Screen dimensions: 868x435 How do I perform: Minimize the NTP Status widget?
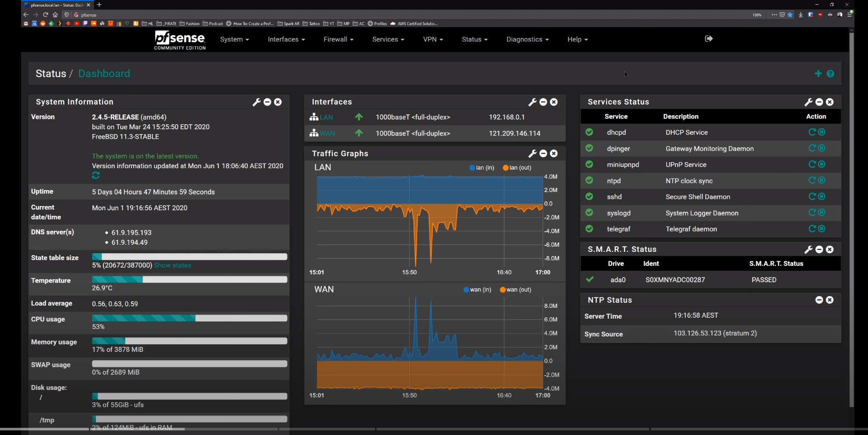(x=819, y=300)
